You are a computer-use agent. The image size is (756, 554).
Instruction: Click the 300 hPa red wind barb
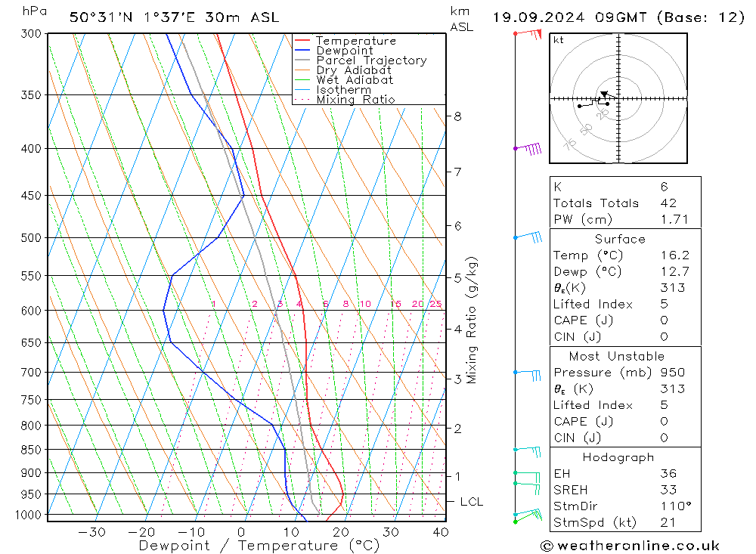pos(528,34)
